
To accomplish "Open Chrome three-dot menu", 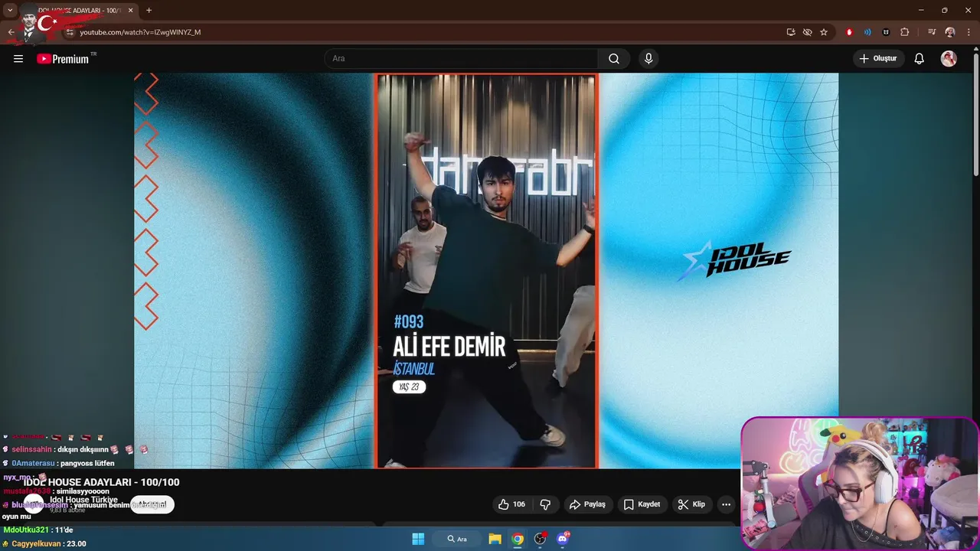I will coord(968,32).
